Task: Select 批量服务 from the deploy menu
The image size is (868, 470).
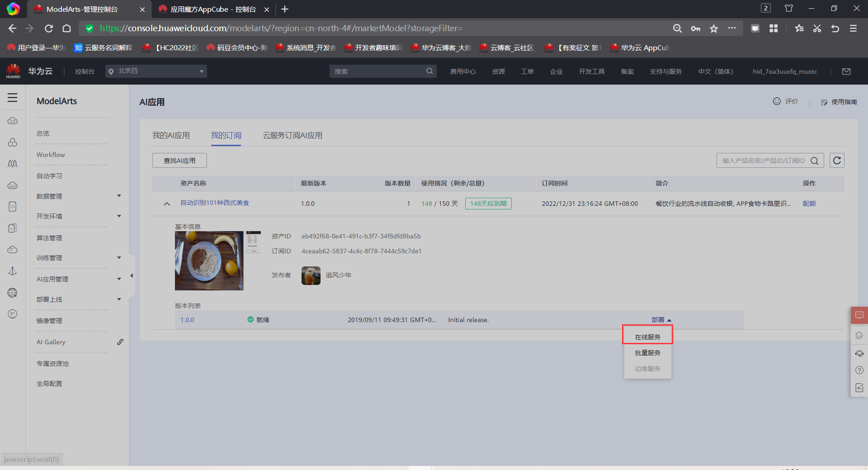Action: tap(647, 353)
